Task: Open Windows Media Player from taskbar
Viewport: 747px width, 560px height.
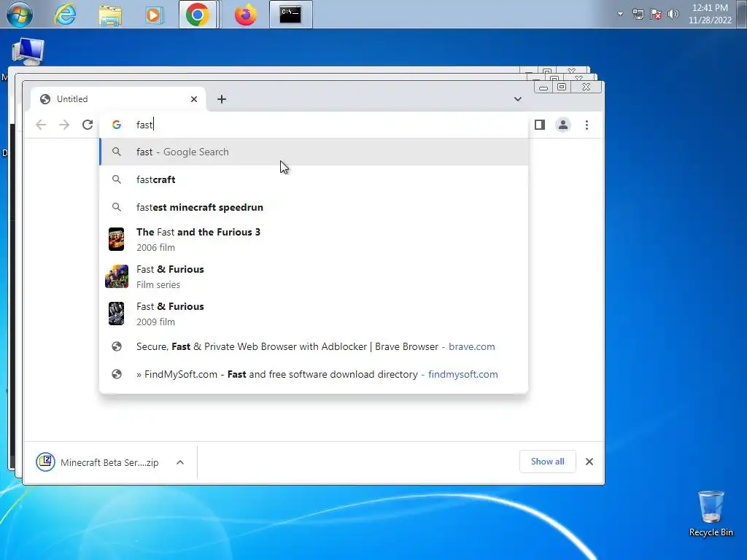Action: [153, 15]
